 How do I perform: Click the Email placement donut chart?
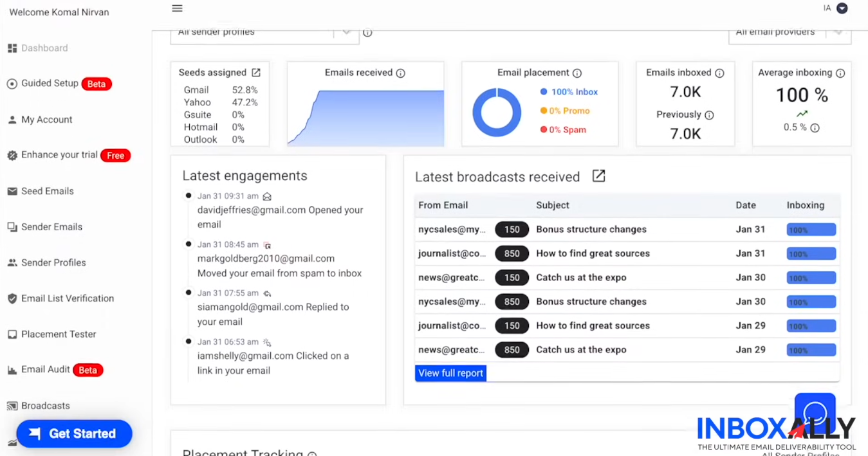[497, 113]
